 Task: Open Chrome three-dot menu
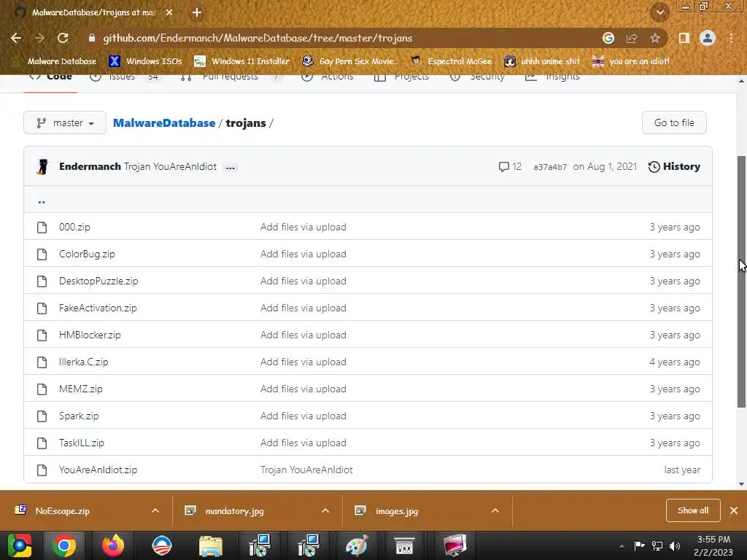731,38
